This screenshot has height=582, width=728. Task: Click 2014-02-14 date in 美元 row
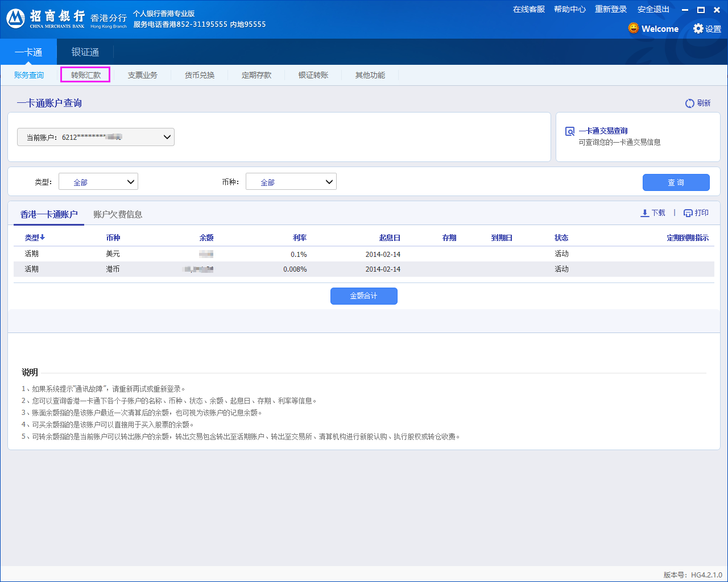pyautogui.click(x=383, y=254)
